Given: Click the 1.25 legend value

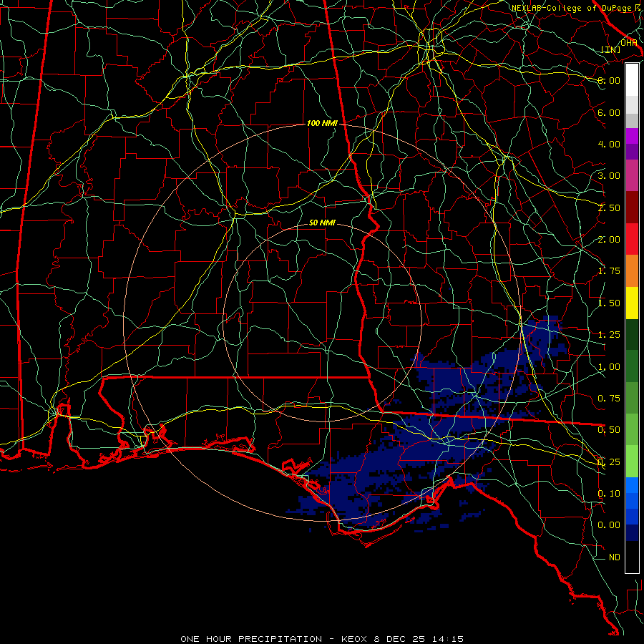Looking at the screenshot, I should pyautogui.click(x=609, y=335).
